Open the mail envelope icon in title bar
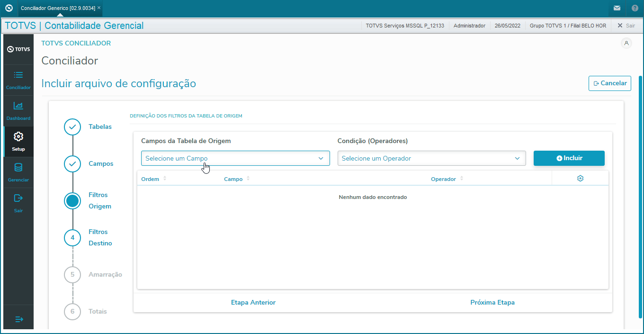 (x=617, y=8)
